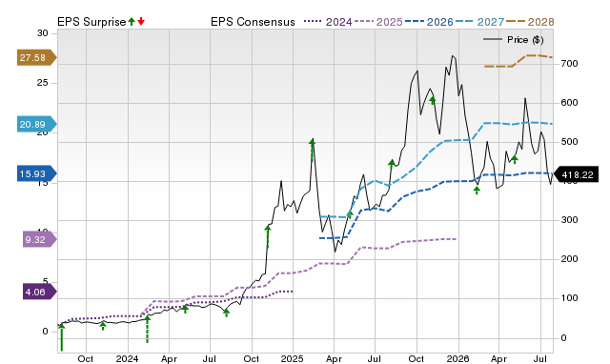Image resolution: width=610 pixels, height=364 pixels.
Task: Click the 300 price axis label
Action: tap(569, 220)
